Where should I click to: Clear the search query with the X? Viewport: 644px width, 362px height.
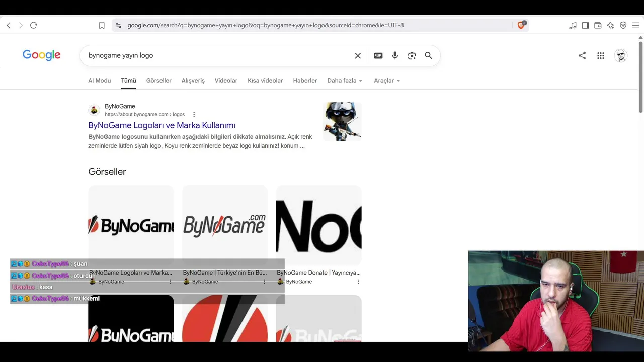pyautogui.click(x=358, y=56)
